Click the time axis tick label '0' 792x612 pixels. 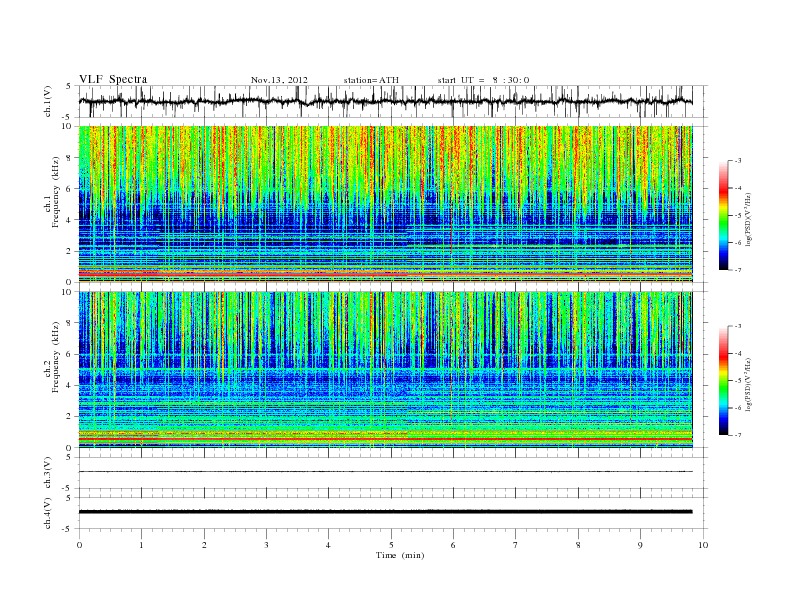(x=79, y=545)
